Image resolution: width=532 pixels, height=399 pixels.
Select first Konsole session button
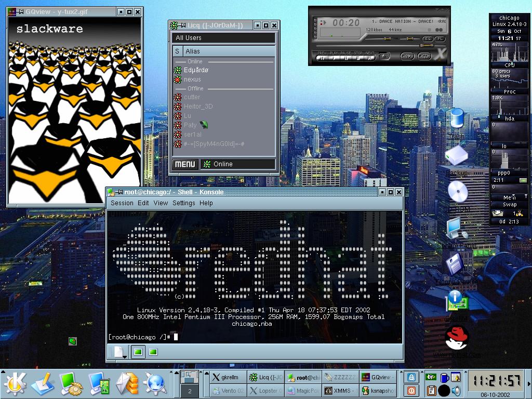[138, 352]
